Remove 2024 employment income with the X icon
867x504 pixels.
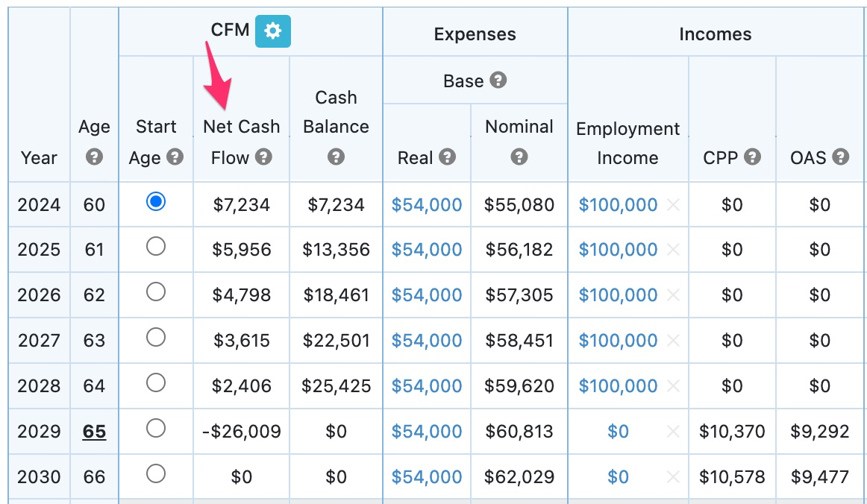(672, 204)
